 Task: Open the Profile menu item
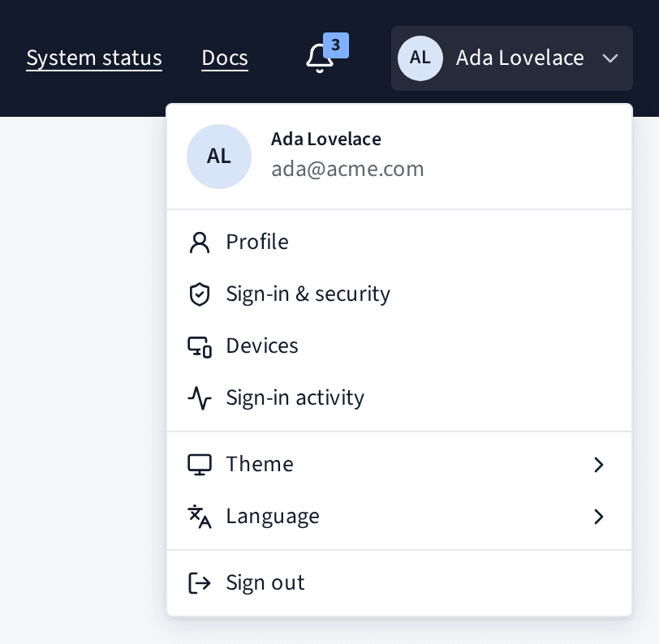tap(399, 243)
